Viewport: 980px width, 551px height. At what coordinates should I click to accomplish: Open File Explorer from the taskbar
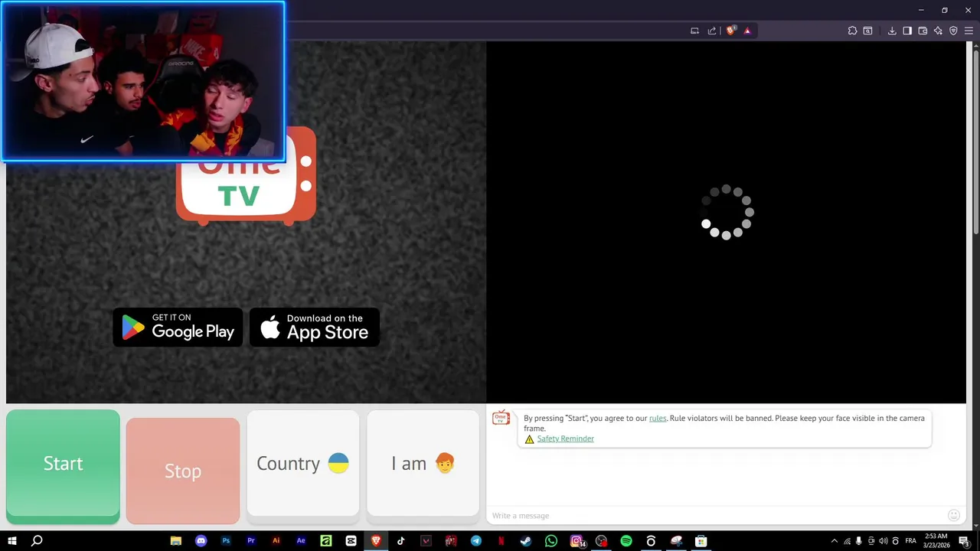click(176, 541)
